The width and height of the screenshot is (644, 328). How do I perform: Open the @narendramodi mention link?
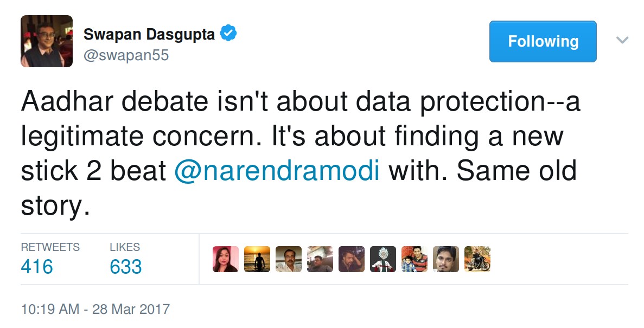[277, 171]
